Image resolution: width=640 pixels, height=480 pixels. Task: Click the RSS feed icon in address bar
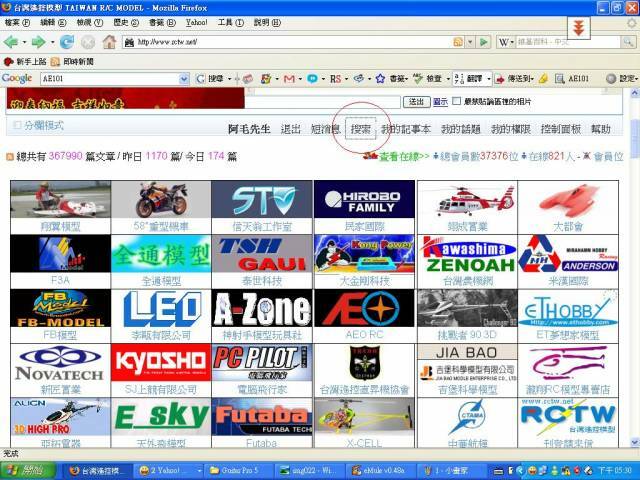(x=458, y=42)
